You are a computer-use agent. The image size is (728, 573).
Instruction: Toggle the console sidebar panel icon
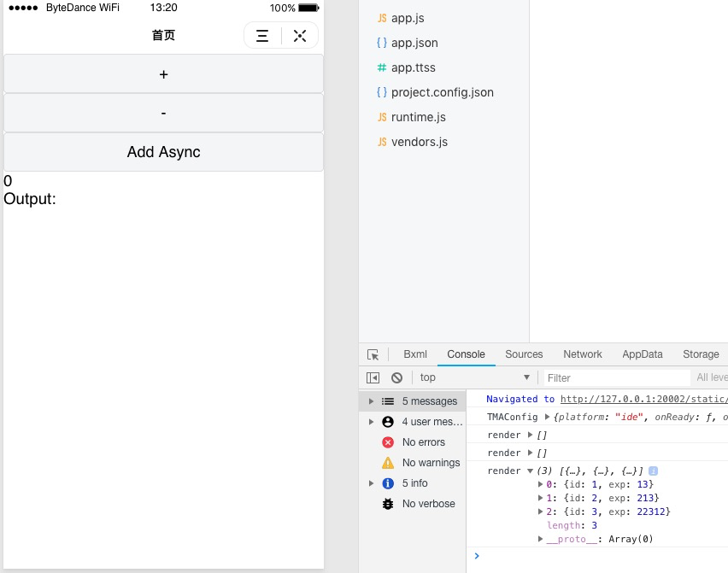pyautogui.click(x=373, y=377)
